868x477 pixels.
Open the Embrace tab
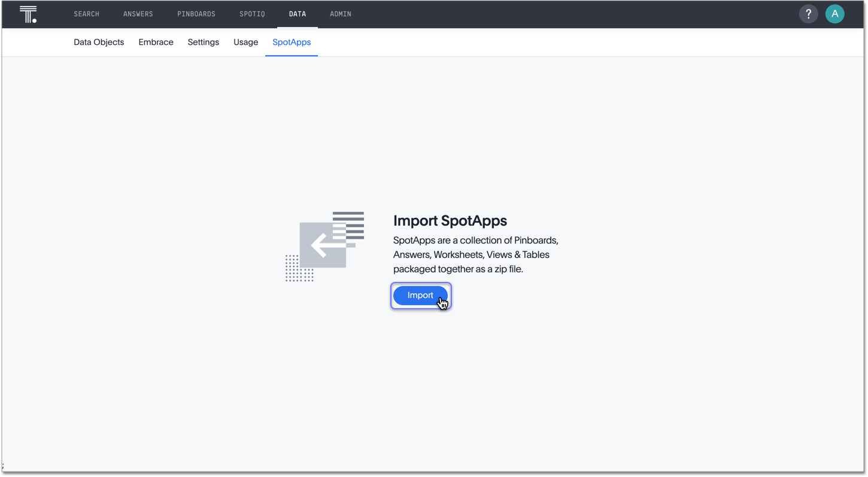coord(156,42)
